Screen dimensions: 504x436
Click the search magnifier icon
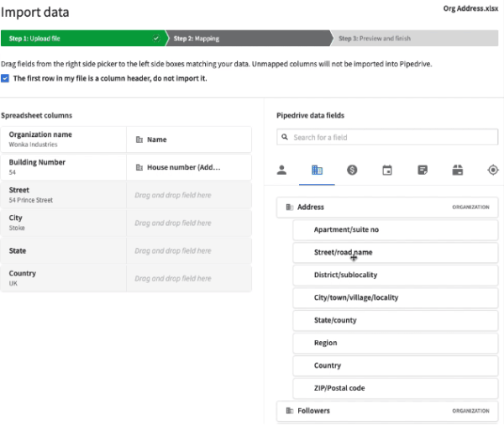pyautogui.click(x=285, y=137)
